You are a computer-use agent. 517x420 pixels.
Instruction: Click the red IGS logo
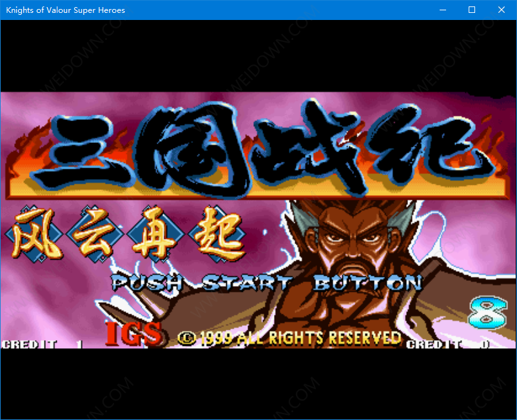(x=134, y=334)
